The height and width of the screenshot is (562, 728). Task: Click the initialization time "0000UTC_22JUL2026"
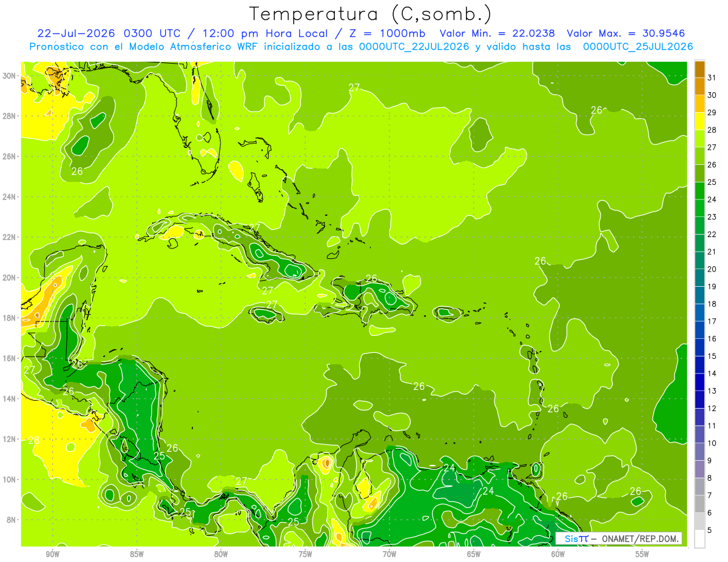413,47
